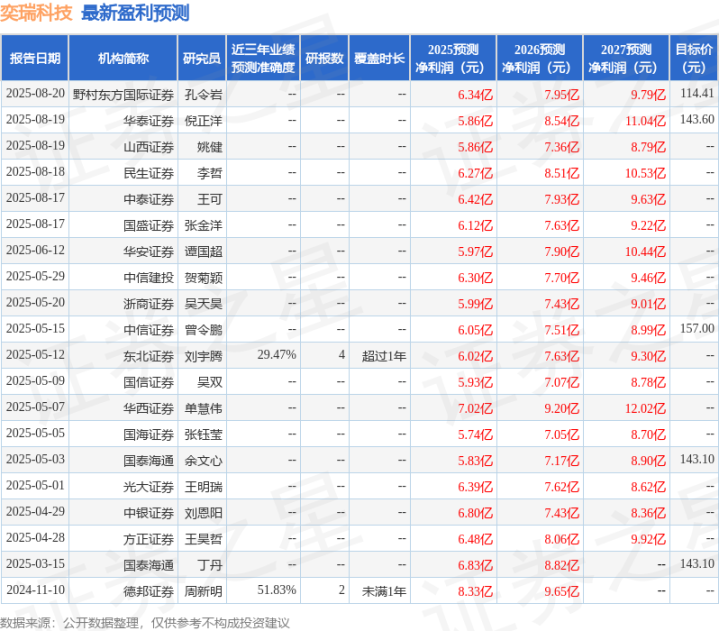Click the date 2025-08-20
The height and width of the screenshot is (631, 719).
point(35,93)
